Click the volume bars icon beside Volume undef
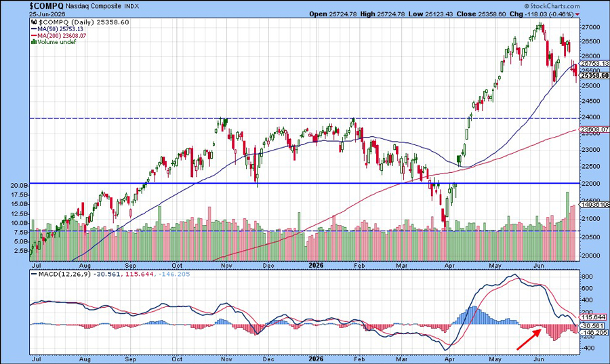The image size is (610, 364). click(34, 41)
